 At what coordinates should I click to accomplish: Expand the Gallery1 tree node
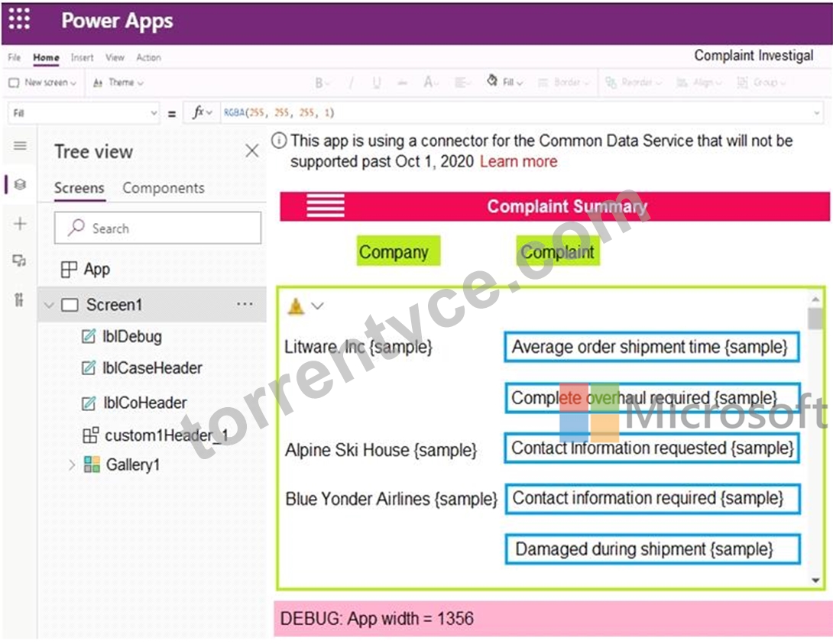pos(72,465)
